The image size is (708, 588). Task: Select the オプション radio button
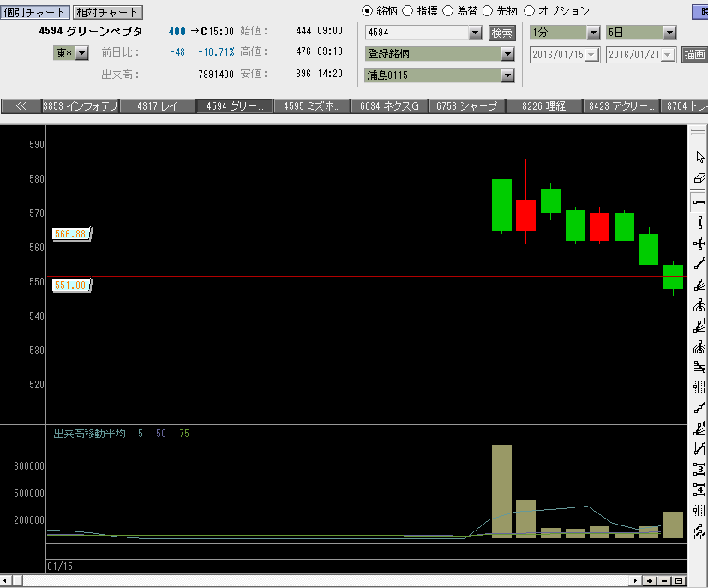[529, 11]
